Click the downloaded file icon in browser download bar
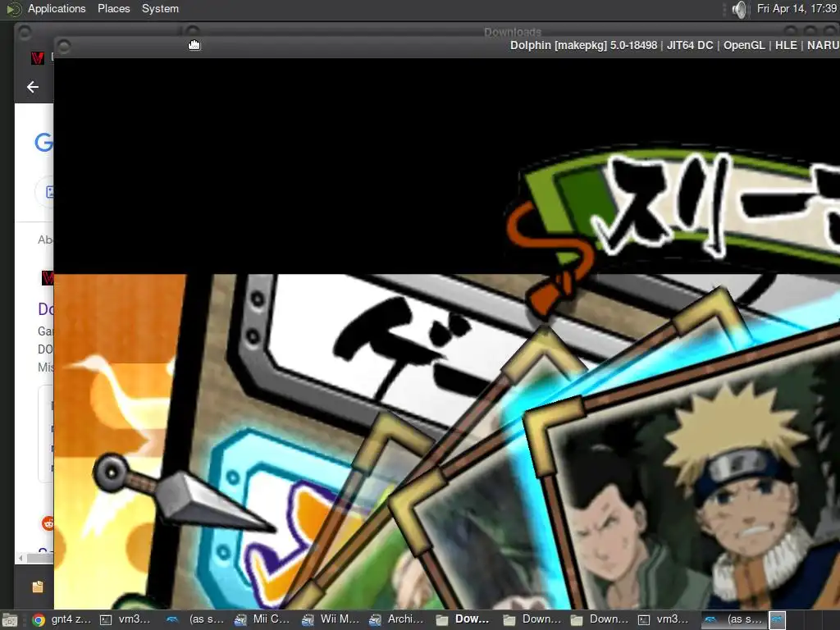This screenshot has width=840, height=630. click(x=38, y=587)
